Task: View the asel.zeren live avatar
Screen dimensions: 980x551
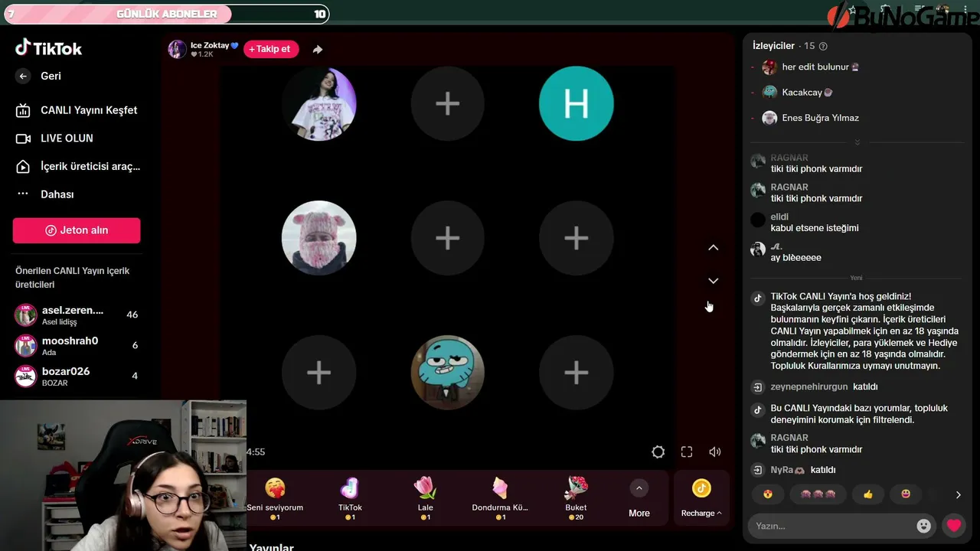Action: coord(26,315)
